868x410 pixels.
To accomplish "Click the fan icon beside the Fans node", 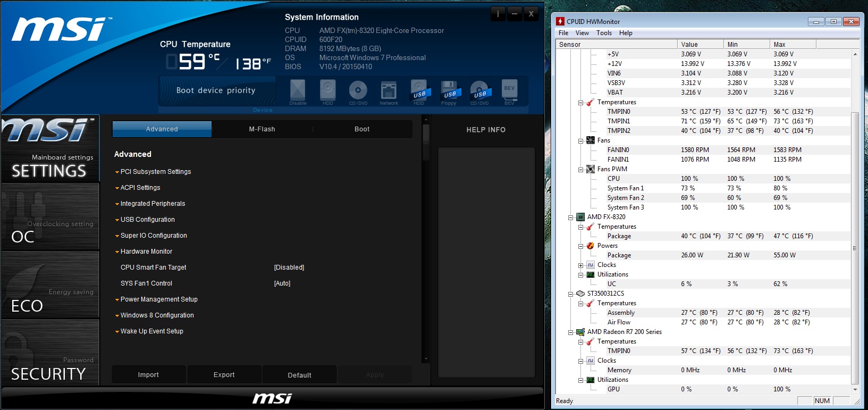I will tap(590, 140).
